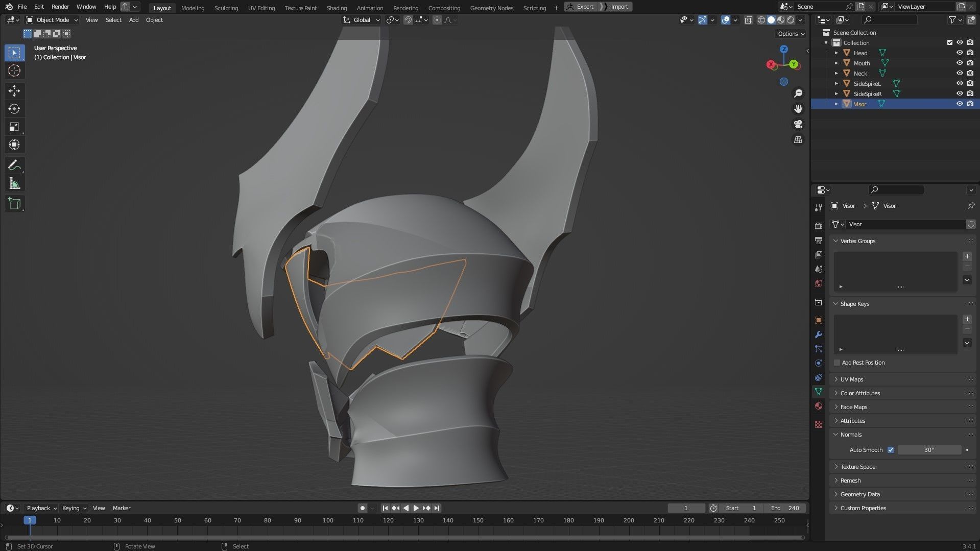Activate the Scale tool
The image size is (980, 551).
(14, 127)
